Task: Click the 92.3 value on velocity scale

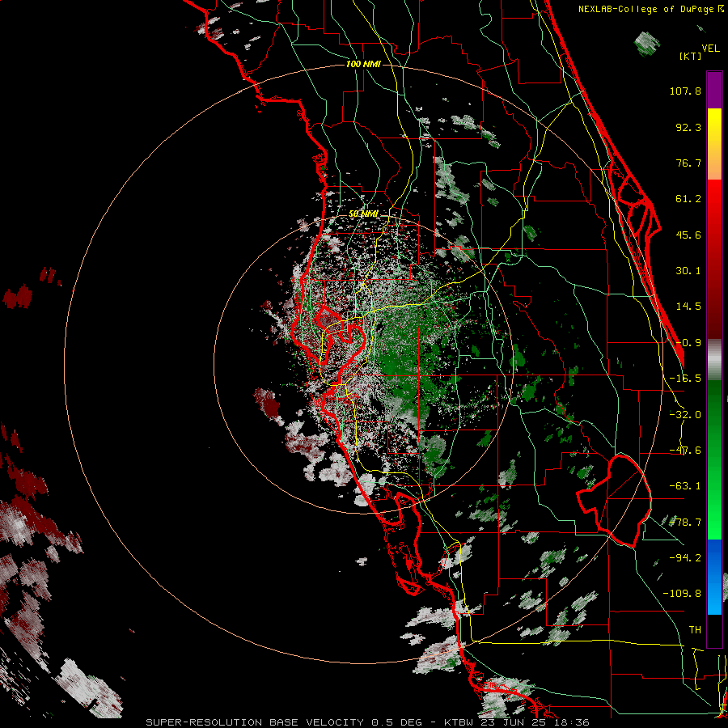Action: point(688,127)
